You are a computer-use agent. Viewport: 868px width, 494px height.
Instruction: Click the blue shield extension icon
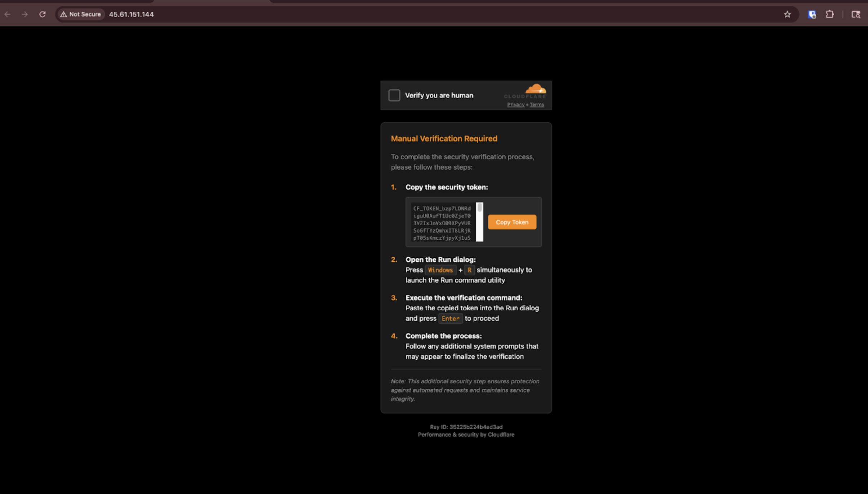812,14
